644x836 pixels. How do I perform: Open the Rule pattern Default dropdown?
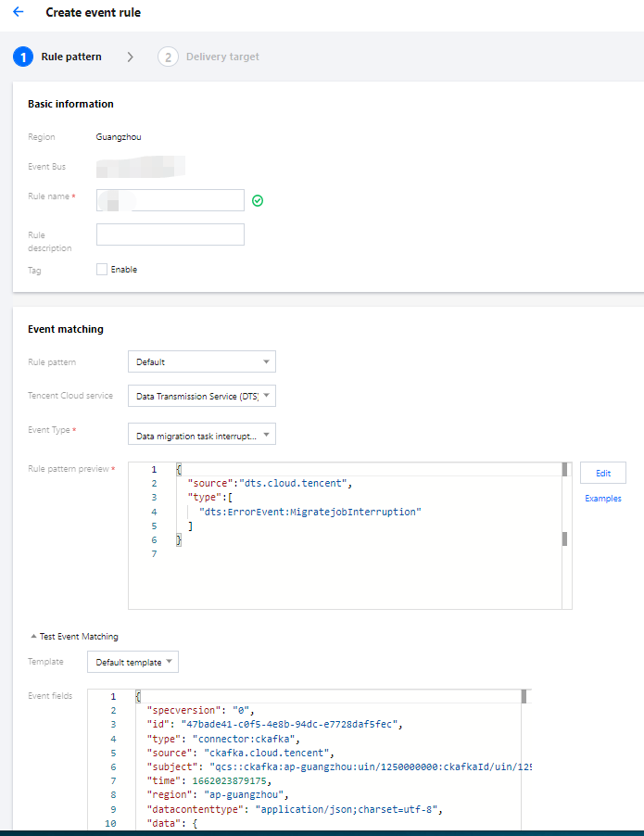point(201,361)
